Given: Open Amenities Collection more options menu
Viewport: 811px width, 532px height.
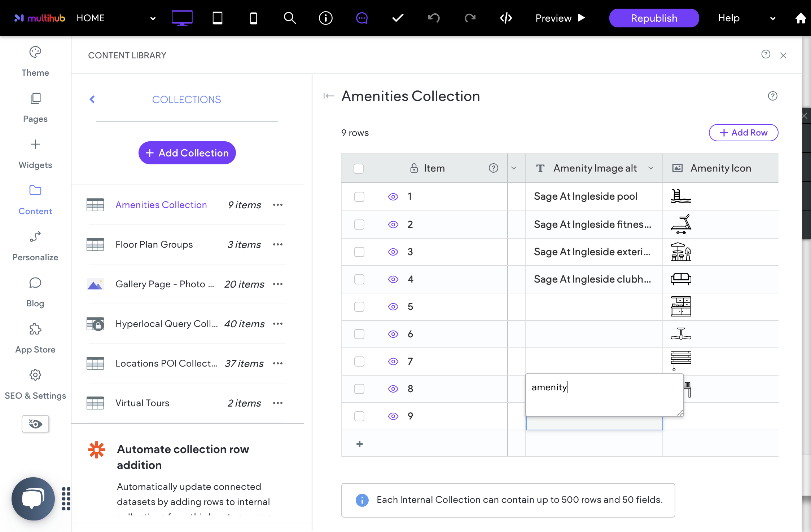Looking at the screenshot, I should (278, 205).
